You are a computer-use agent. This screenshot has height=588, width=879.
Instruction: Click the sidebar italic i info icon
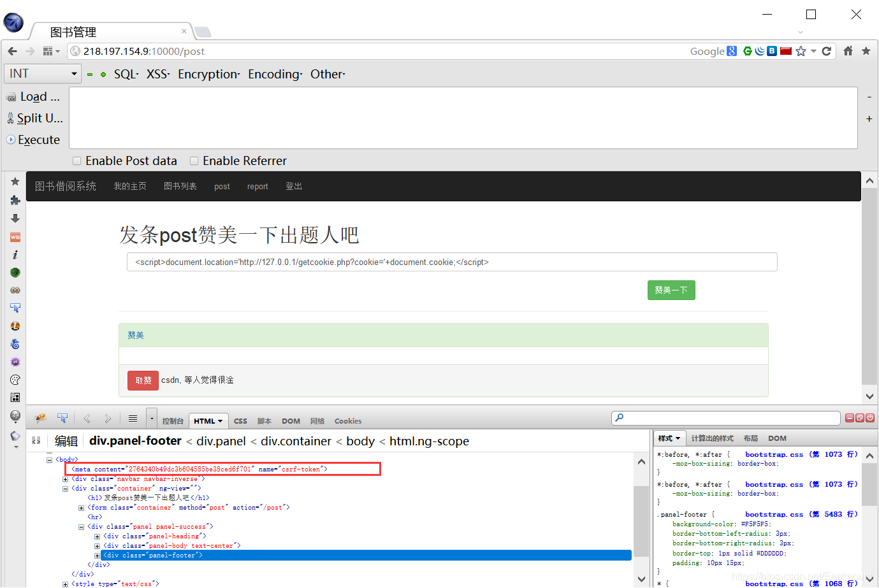coord(15,255)
